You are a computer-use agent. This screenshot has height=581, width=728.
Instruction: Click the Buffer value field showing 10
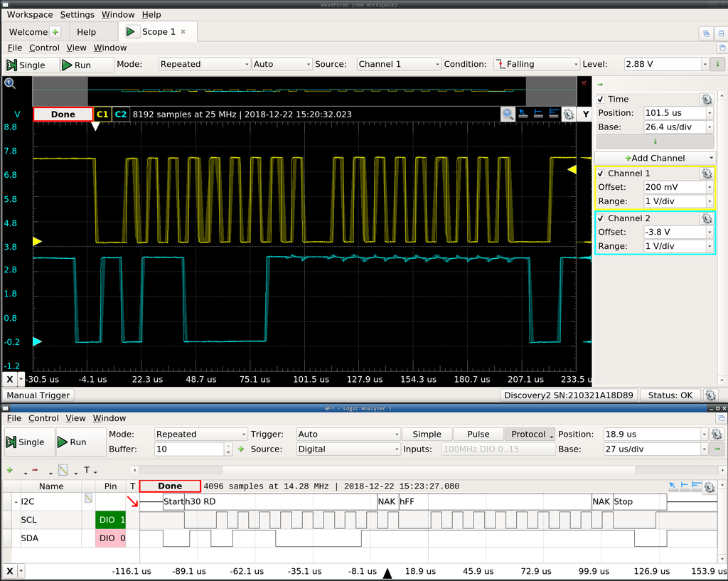point(189,449)
